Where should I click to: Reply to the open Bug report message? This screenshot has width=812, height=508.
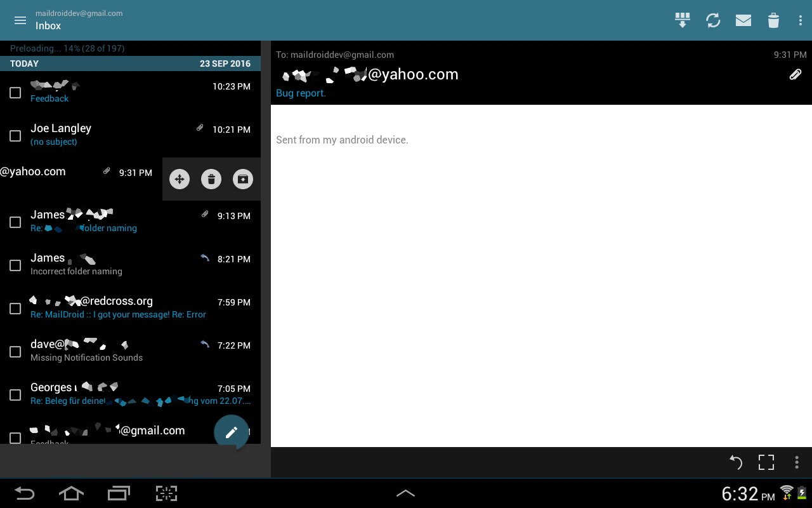point(735,462)
